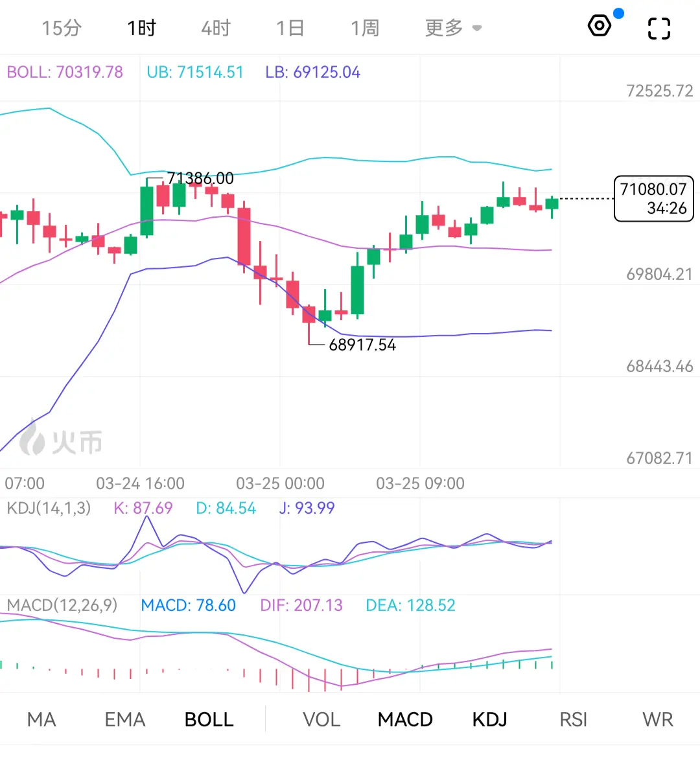Toggle BOLL indicator overlay
This screenshot has width=700, height=758.
point(209,720)
